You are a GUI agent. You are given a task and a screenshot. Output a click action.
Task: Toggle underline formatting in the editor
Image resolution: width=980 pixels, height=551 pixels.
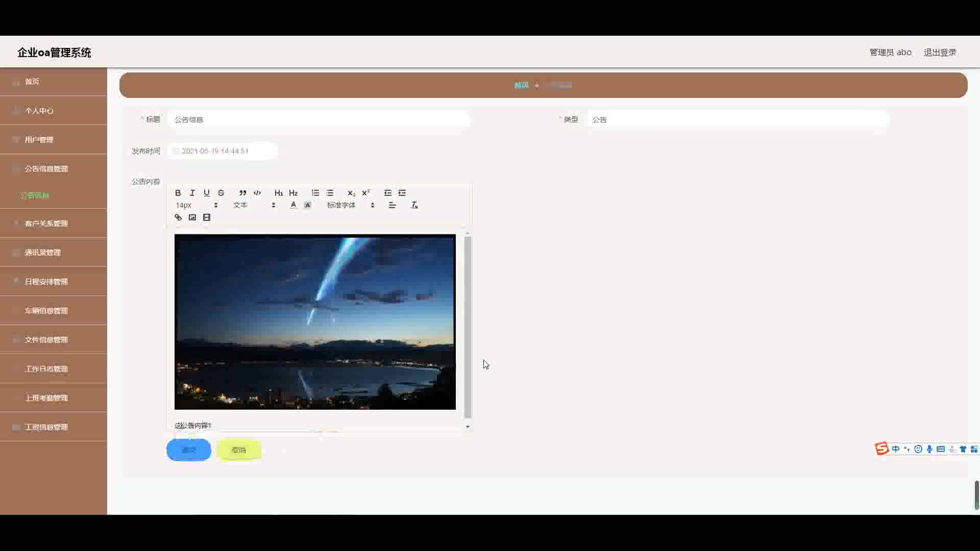[206, 193]
